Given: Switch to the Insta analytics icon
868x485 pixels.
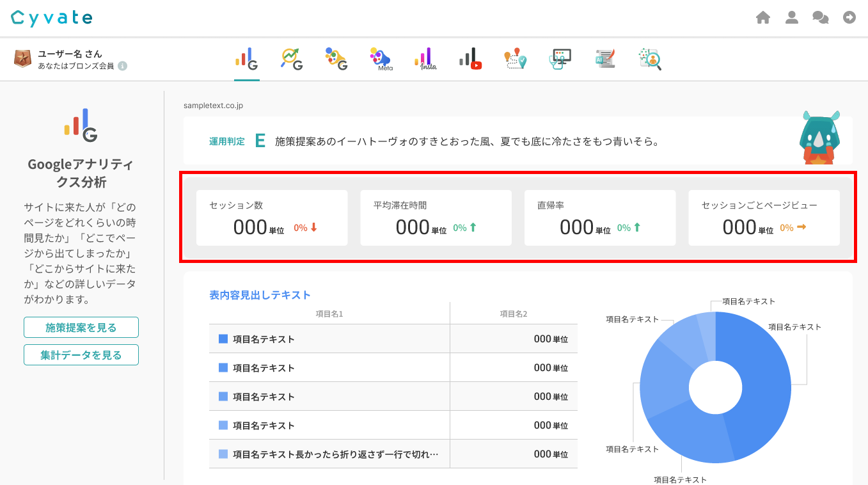Looking at the screenshot, I should 425,59.
